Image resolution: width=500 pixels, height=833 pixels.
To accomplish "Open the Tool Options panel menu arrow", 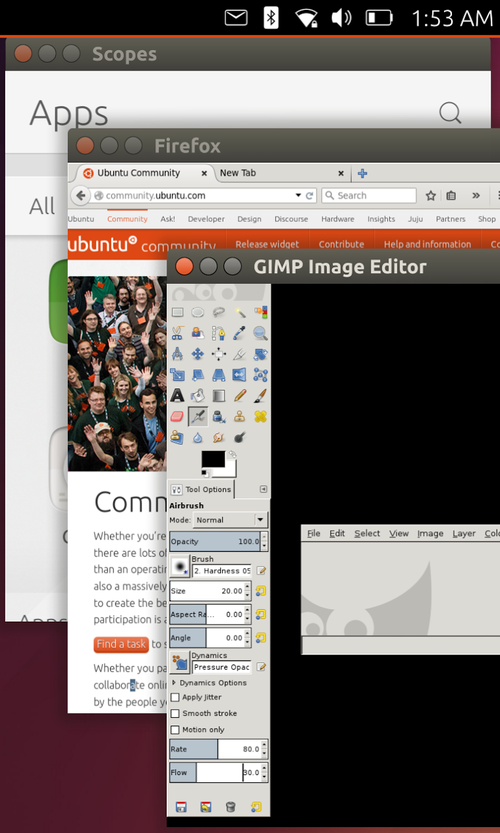I will (x=263, y=489).
